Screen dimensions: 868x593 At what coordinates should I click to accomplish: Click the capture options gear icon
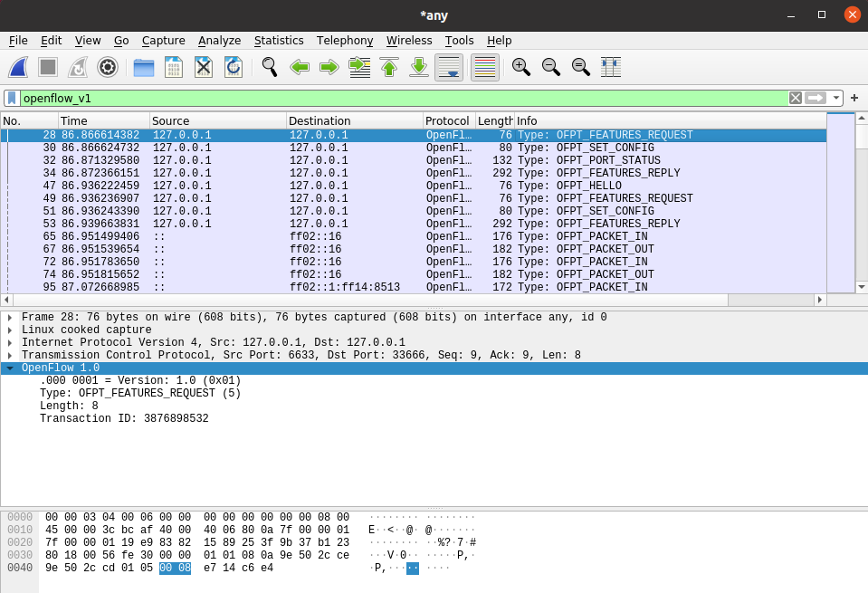click(108, 67)
